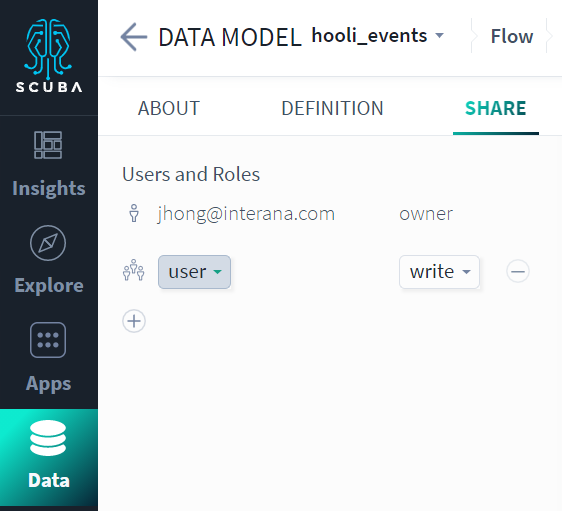
Task: Switch to the DEFINITION tab
Action: [x=332, y=108]
